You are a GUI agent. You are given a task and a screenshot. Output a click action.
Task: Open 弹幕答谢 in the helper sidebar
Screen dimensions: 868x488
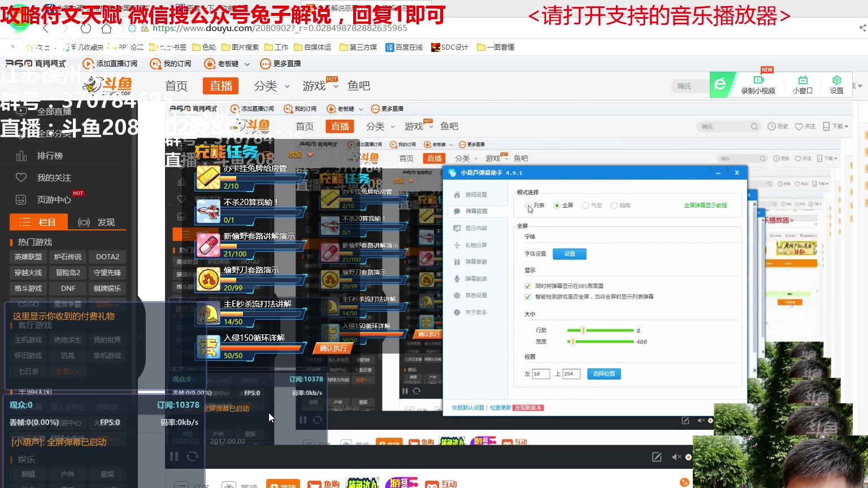tap(470, 262)
